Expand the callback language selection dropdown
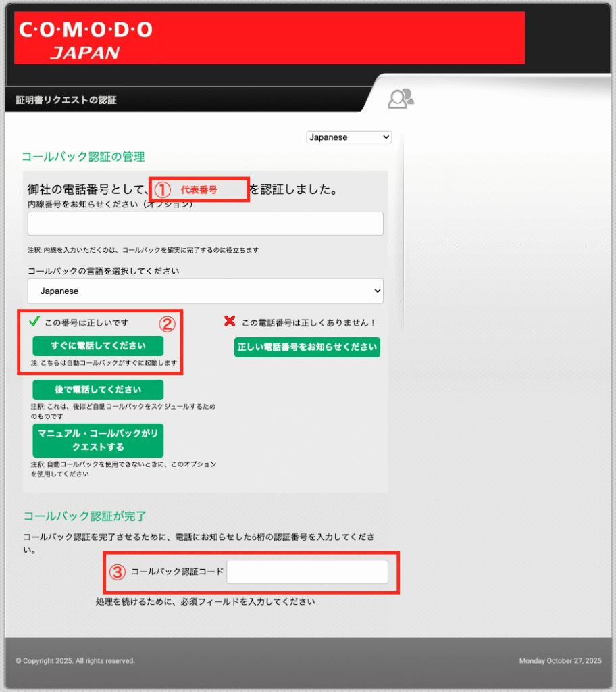The height and width of the screenshot is (692, 616). [205, 291]
